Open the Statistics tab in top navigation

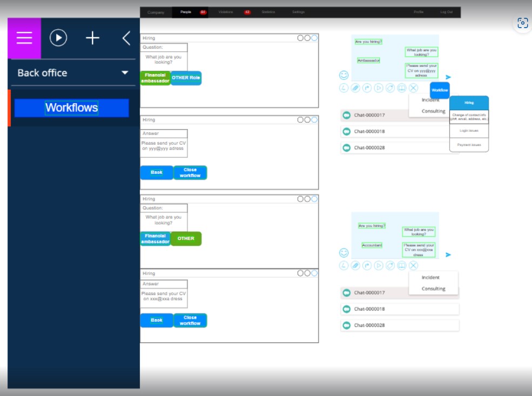[x=268, y=12]
